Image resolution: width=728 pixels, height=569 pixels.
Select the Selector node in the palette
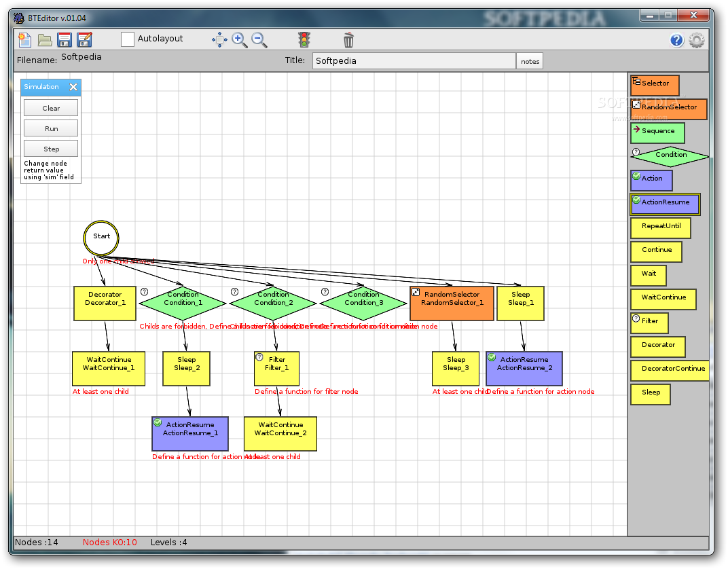click(x=655, y=86)
